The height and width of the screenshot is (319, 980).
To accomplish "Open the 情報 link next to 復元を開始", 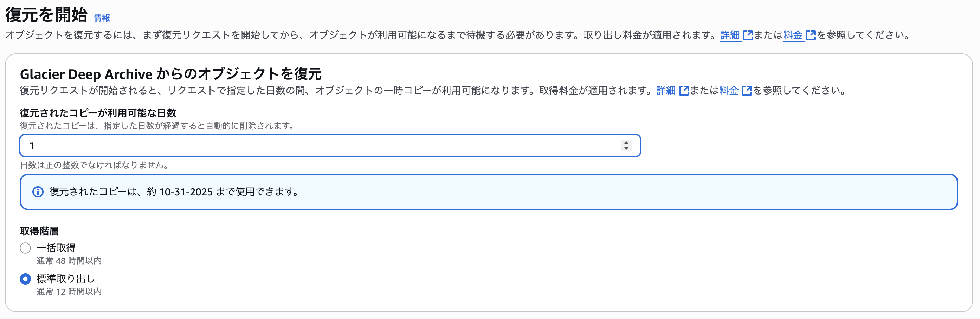I will (101, 18).
